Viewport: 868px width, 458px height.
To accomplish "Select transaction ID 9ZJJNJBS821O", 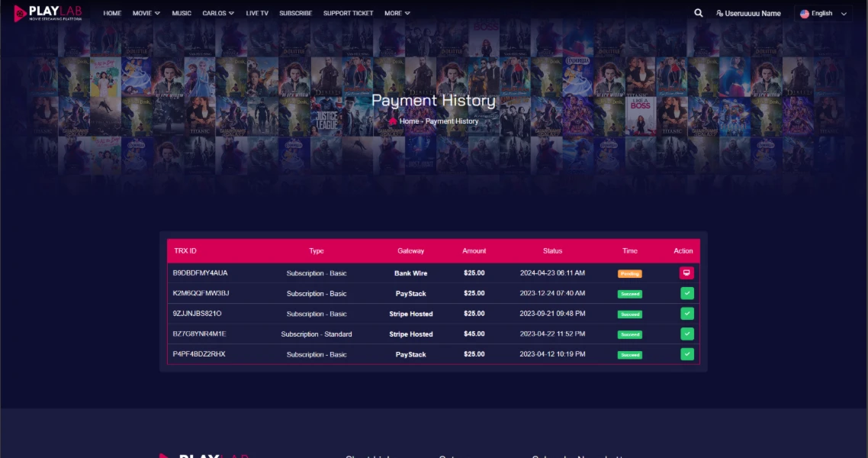I will pos(197,314).
